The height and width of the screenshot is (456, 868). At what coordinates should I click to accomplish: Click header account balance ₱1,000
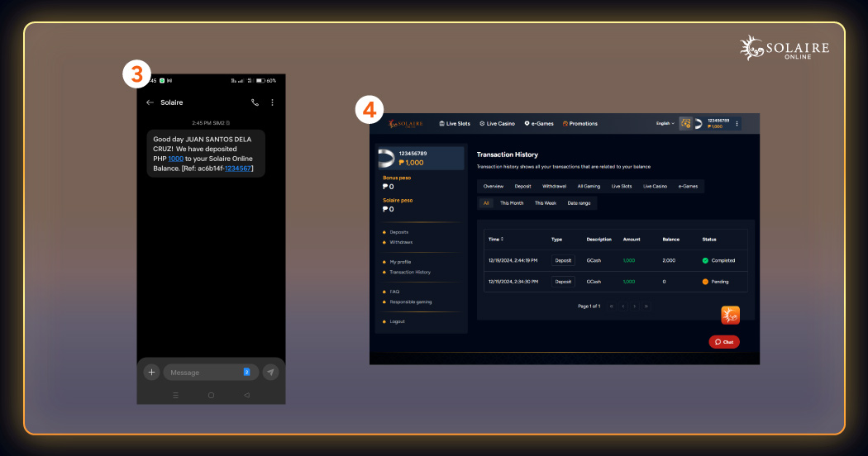(x=715, y=126)
